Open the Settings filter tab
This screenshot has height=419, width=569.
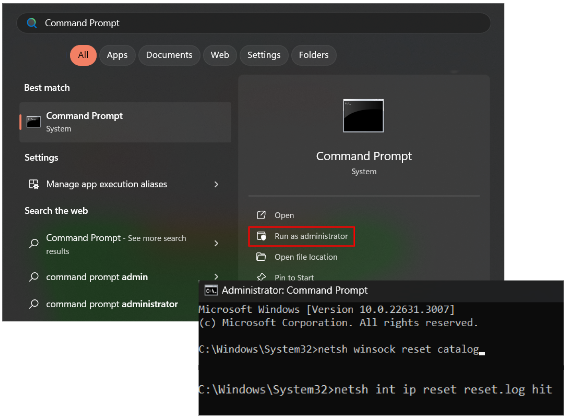tap(264, 55)
